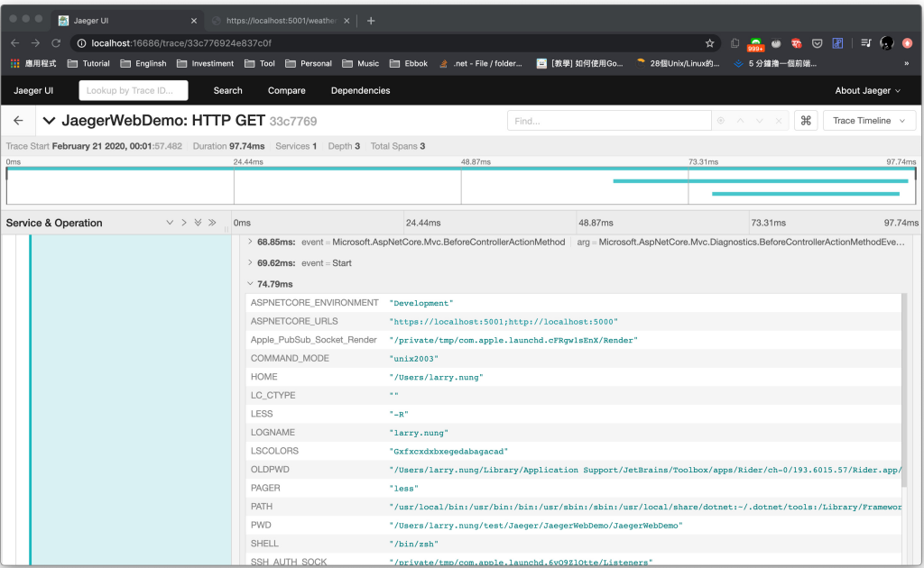The width and height of the screenshot is (924, 568).
Task: Open the About Jaeger dropdown menu
Action: [x=867, y=91]
